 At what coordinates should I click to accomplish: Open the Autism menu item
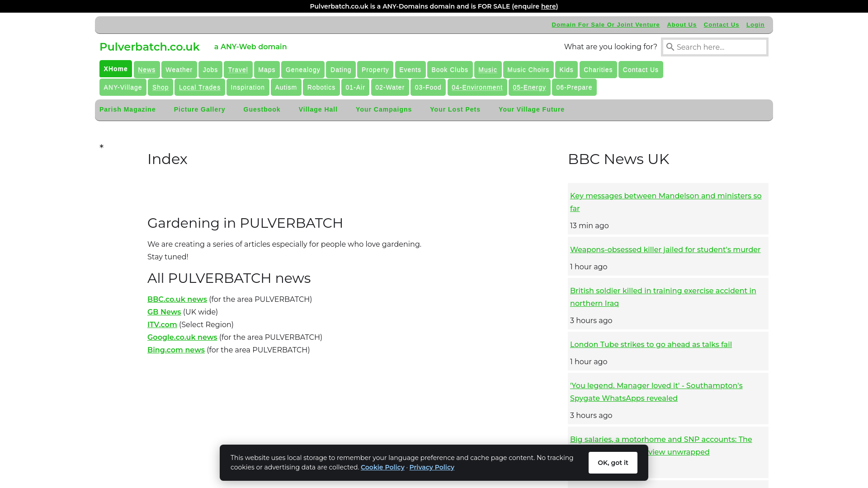click(286, 87)
